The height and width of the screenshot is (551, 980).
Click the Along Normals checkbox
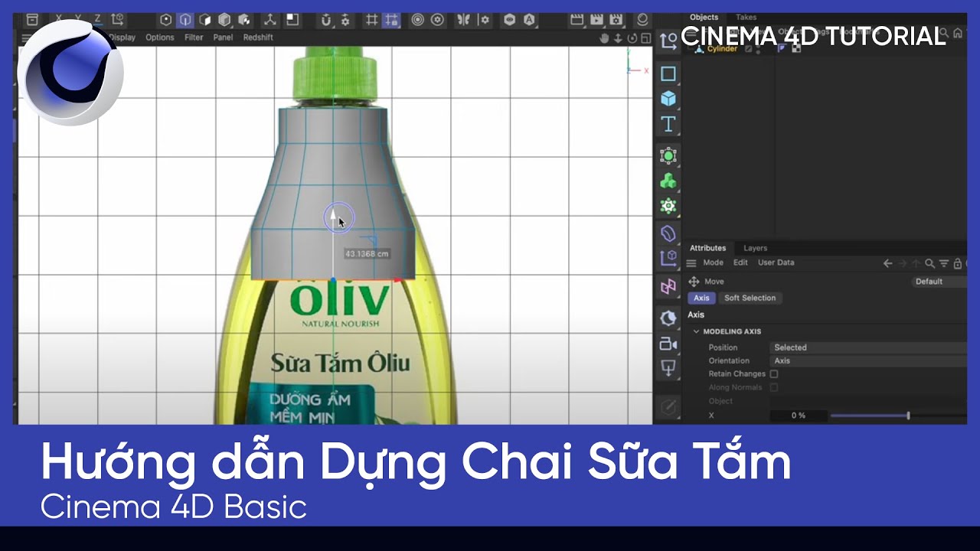point(774,387)
